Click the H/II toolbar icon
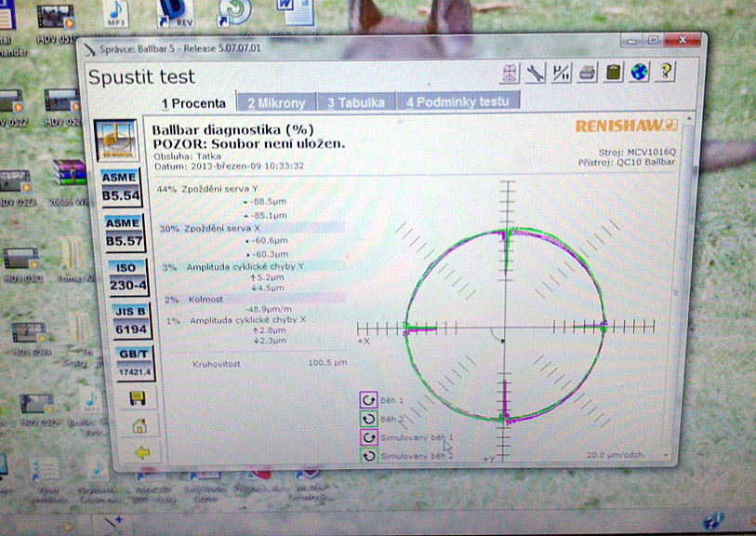This screenshot has height=536, width=756. [562, 74]
